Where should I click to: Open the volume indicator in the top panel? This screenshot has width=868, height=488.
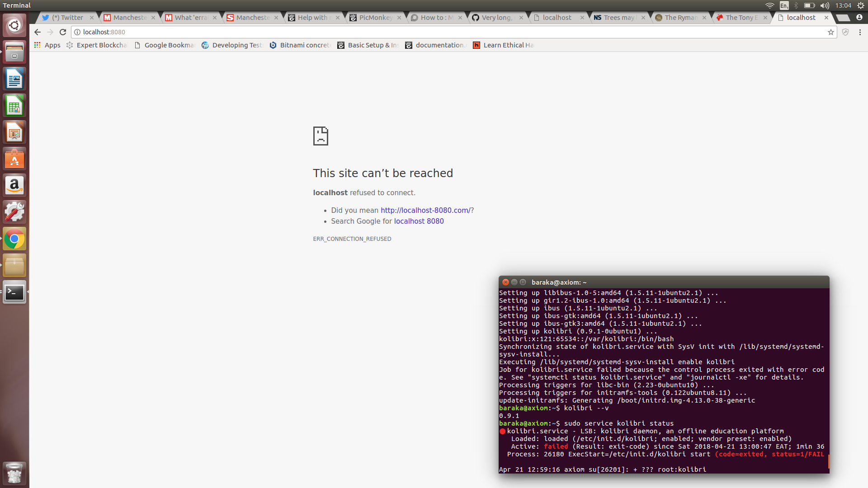(x=825, y=5)
